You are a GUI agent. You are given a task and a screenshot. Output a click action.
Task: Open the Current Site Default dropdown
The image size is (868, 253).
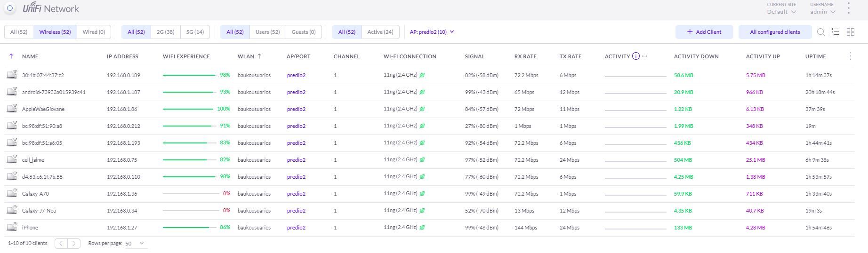[781, 12]
